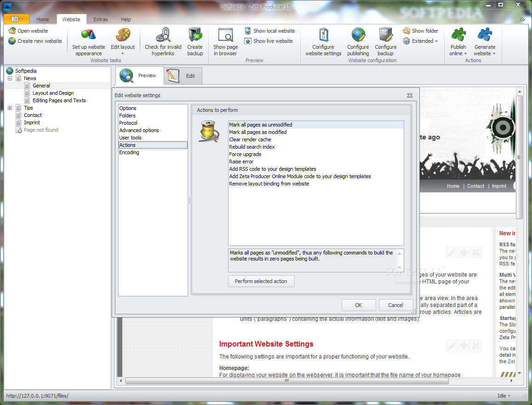Collapse the ribbon with top-right chevron

pos(522,19)
